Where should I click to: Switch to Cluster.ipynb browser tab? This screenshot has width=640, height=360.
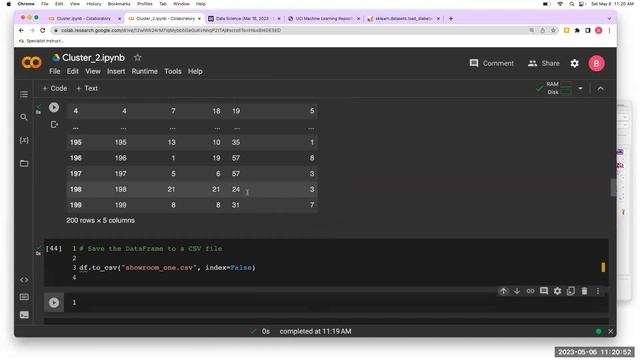84,18
